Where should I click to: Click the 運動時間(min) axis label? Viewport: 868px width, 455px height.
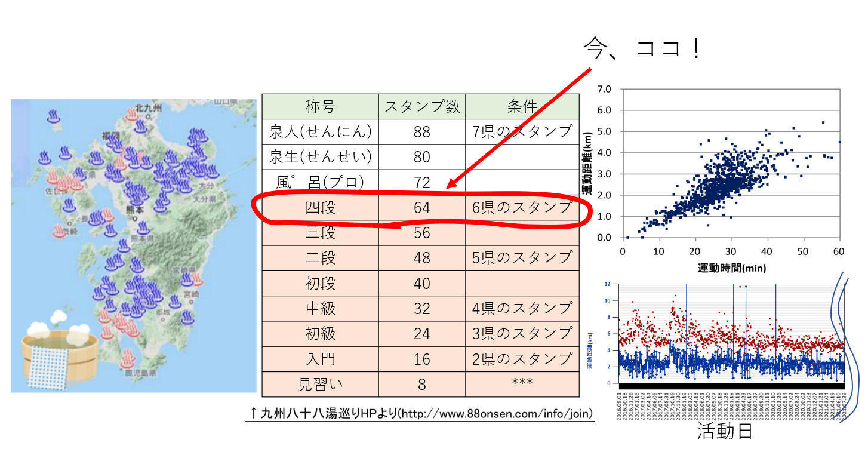pos(731,268)
